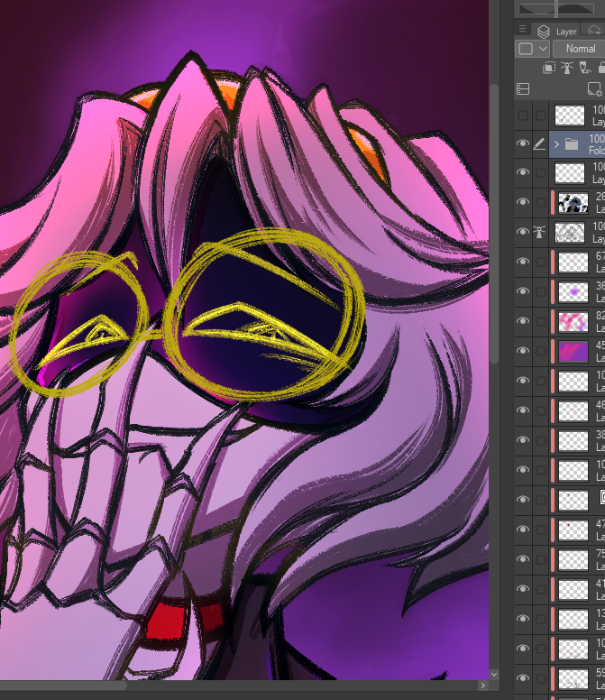The width and height of the screenshot is (605, 700).
Task: Select the Folder layer's folder icon
Action: click(572, 143)
